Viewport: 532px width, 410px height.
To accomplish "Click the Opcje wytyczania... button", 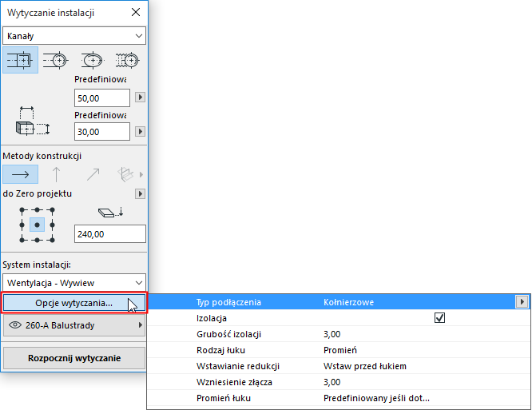I will 74,303.
